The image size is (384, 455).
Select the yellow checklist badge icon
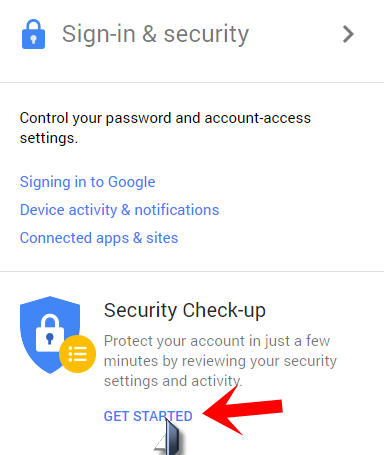coord(77,354)
